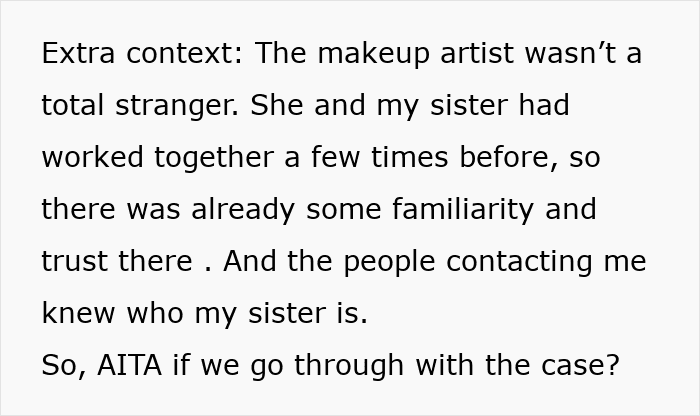Click the word 'people' in fifth line

tap(389, 262)
